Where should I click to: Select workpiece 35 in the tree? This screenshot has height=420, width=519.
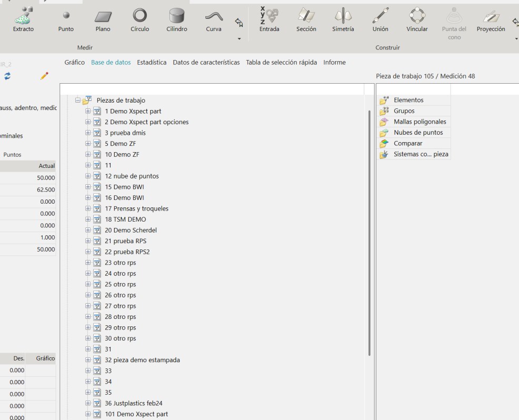(x=108, y=393)
